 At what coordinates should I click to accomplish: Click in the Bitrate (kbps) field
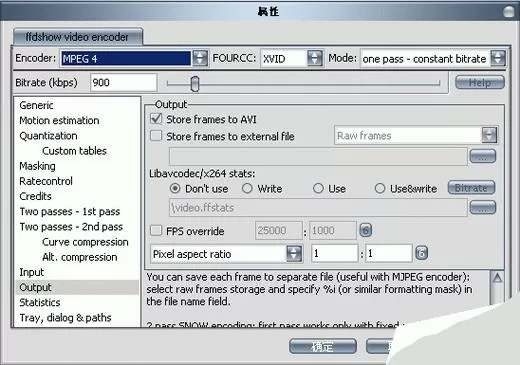(x=123, y=82)
